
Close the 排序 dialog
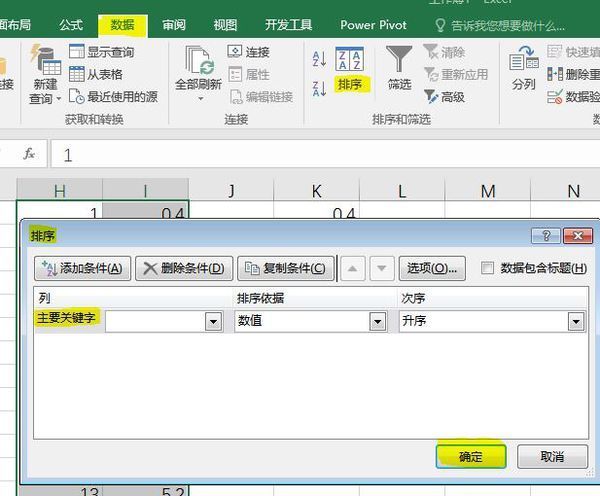pyautogui.click(x=578, y=236)
